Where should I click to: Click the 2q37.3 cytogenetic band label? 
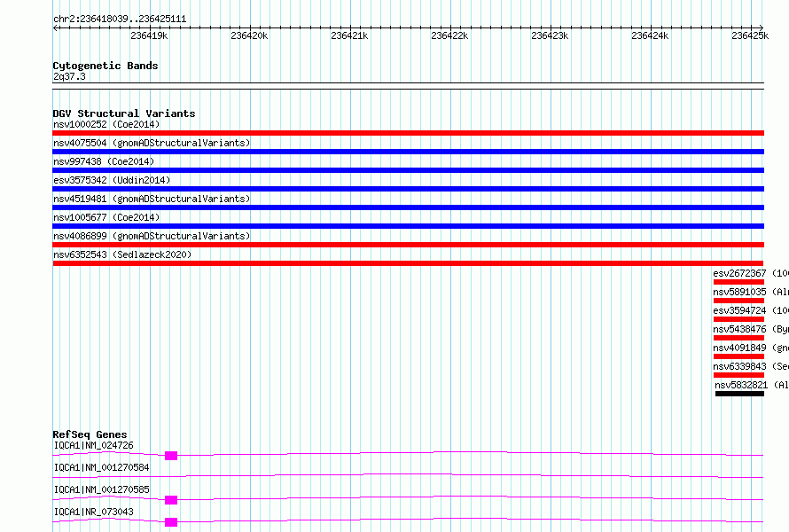(69, 76)
